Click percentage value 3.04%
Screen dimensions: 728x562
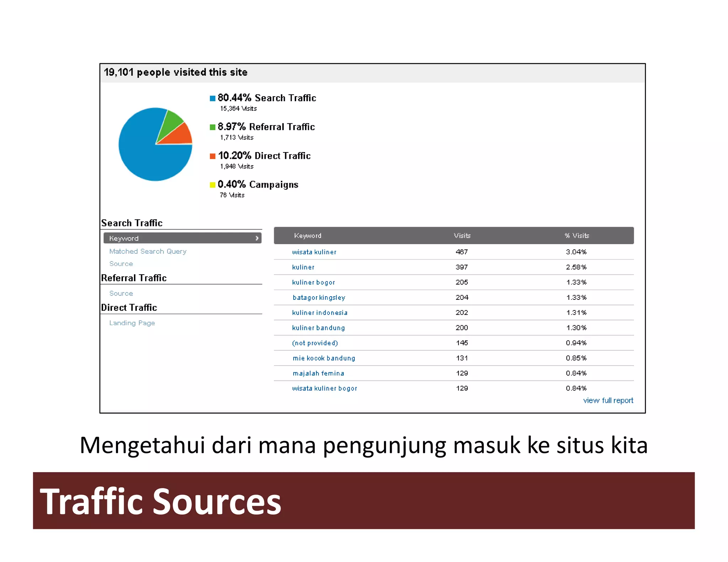click(x=576, y=252)
